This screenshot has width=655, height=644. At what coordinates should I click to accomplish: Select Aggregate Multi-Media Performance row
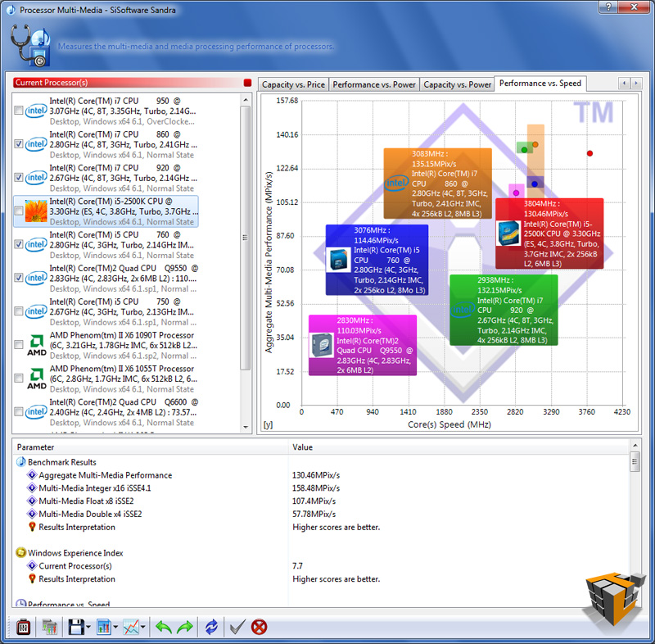pos(321,475)
